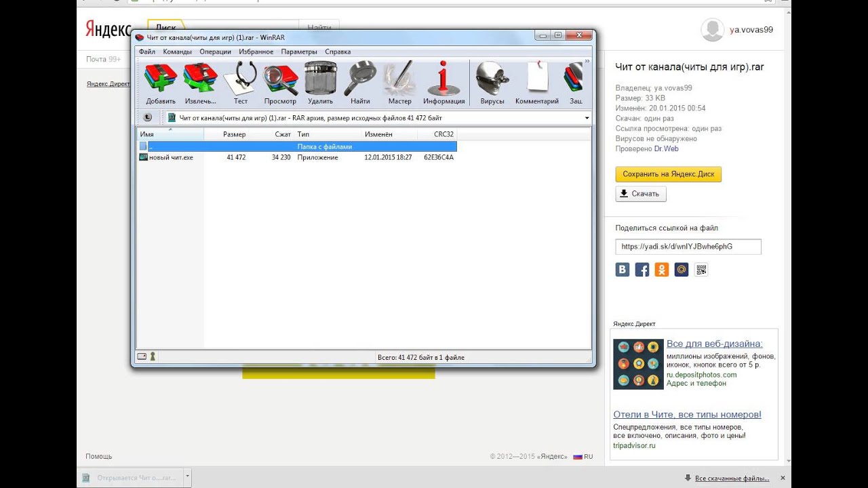
Task: Open the download item menu arrow in browser
Action: point(188,477)
